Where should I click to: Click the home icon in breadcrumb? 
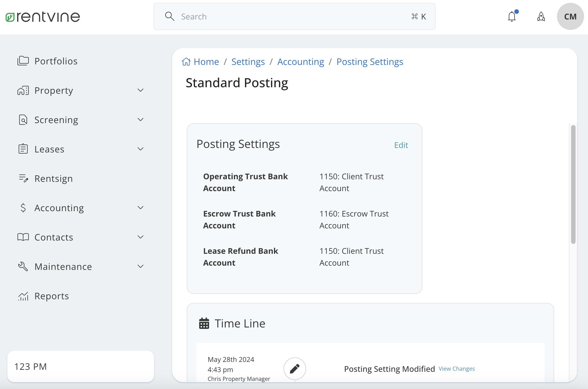coord(186,62)
